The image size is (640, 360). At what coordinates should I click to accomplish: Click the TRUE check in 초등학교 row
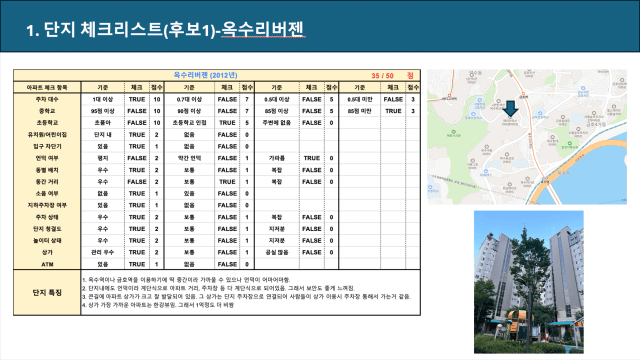pos(227,123)
